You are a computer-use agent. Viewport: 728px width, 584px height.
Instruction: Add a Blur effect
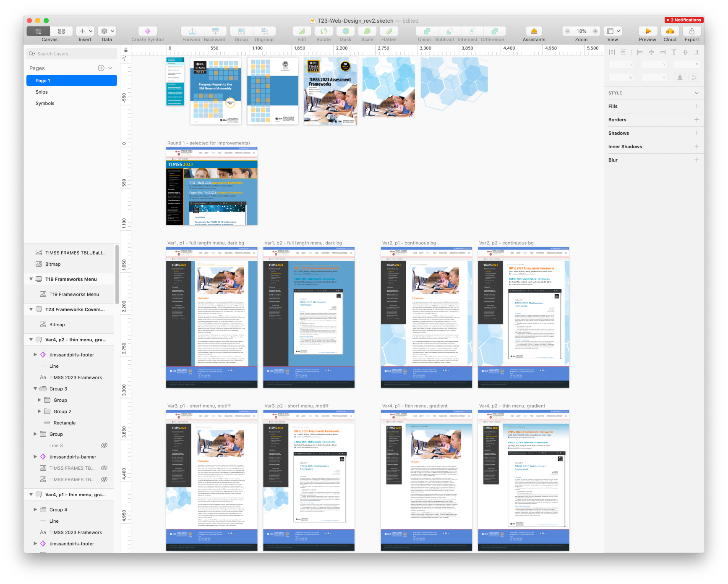tap(697, 160)
